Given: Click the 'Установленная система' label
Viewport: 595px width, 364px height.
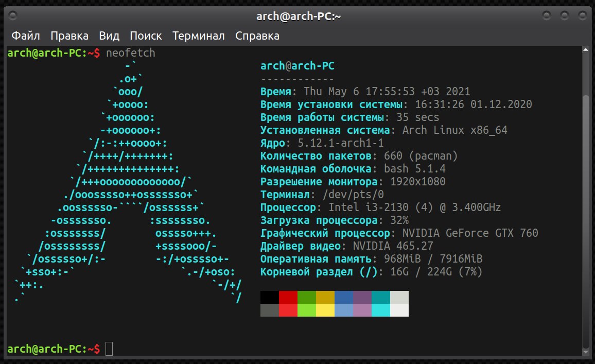Looking at the screenshot, I should click(x=325, y=130).
